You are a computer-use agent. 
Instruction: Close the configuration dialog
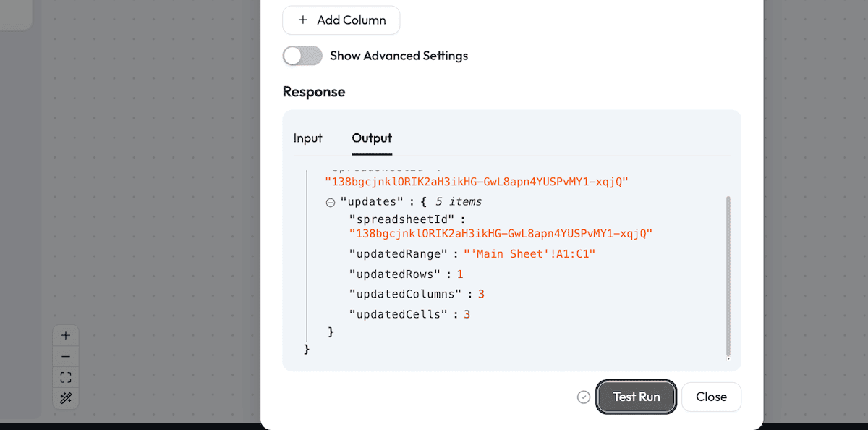point(711,397)
